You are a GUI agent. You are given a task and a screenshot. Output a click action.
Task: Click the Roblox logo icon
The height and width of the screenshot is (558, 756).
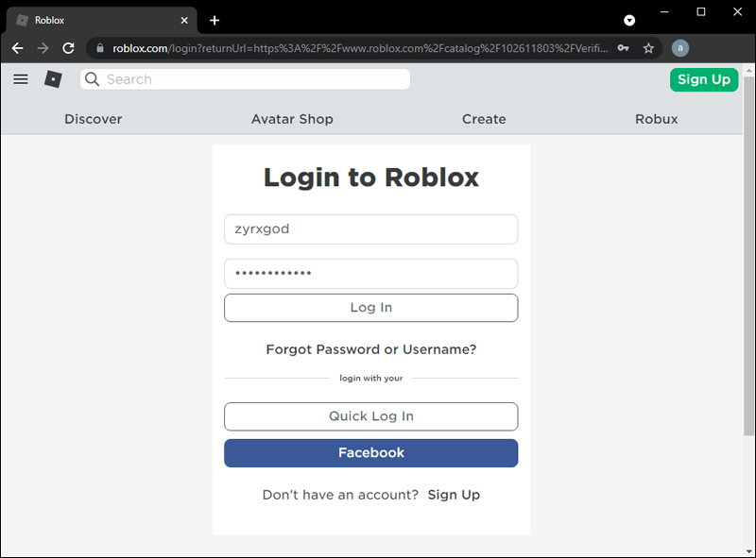53,79
